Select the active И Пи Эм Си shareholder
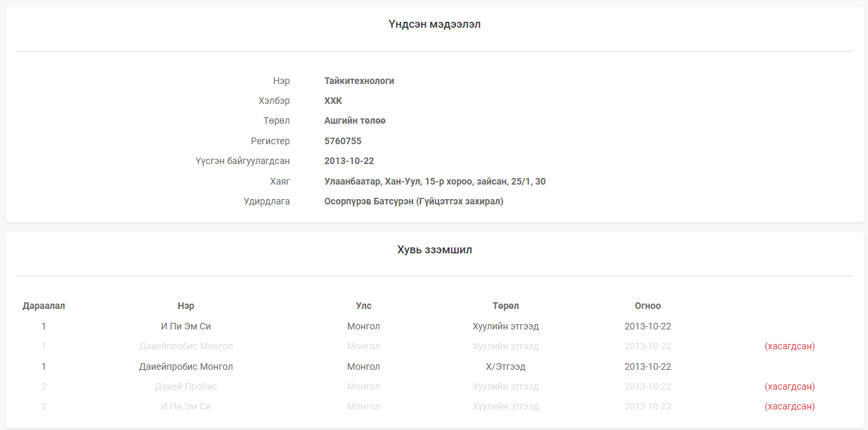The height and width of the screenshot is (430, 868). (x=186, y=326)
